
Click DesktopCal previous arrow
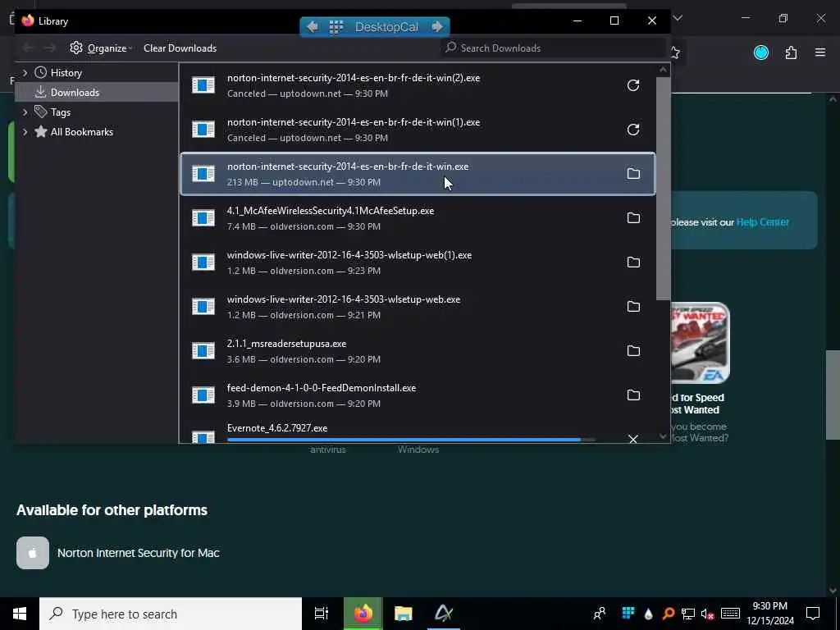click(313, 26)
